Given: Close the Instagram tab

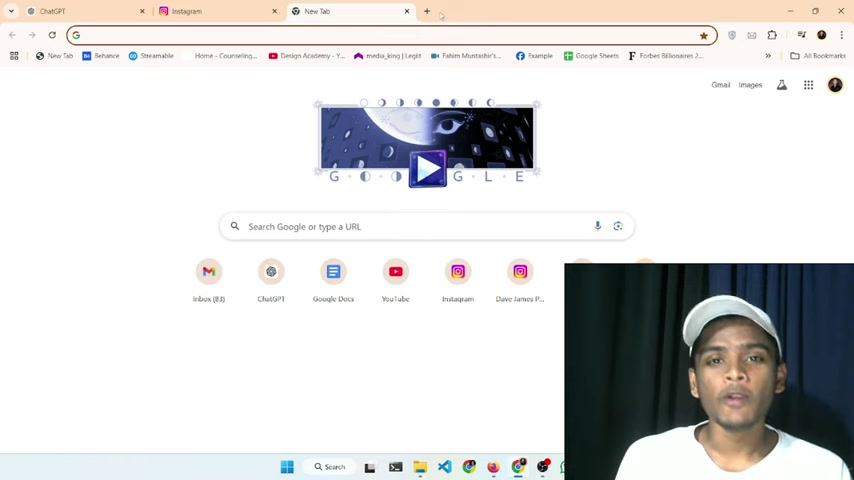Looking at the screenshot, I should (x=274, y=11).
